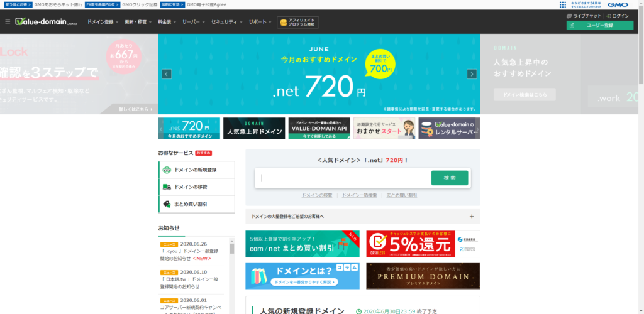This screenshot has height=314, width=644.
Task: Click the truck icon for ドメインの移管
Action: 167,187
